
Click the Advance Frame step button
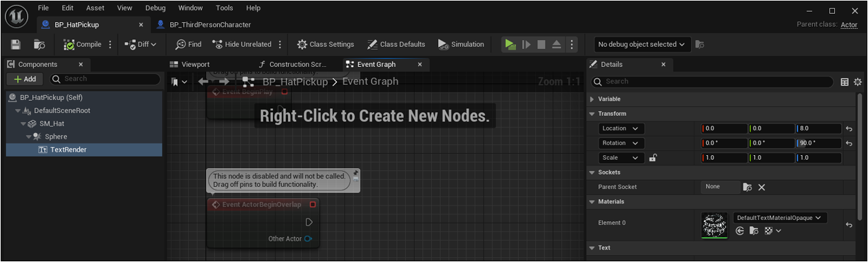pos(526,44)
